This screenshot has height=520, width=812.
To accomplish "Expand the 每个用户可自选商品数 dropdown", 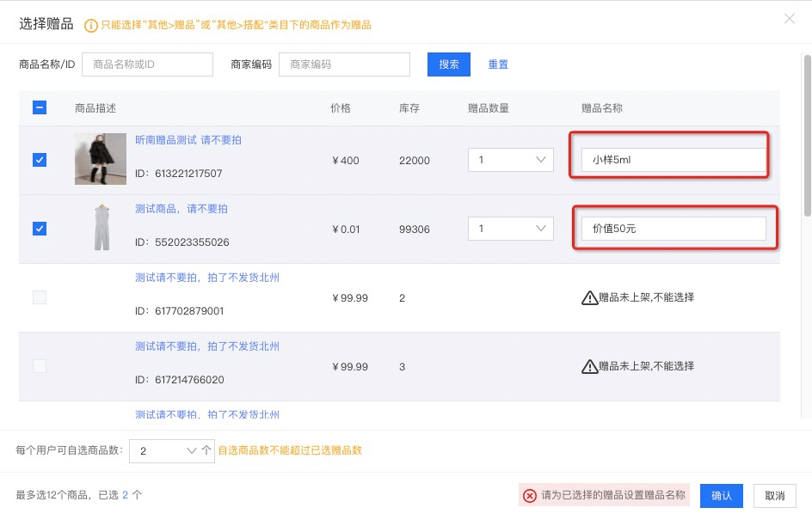I will click(171, 450).
